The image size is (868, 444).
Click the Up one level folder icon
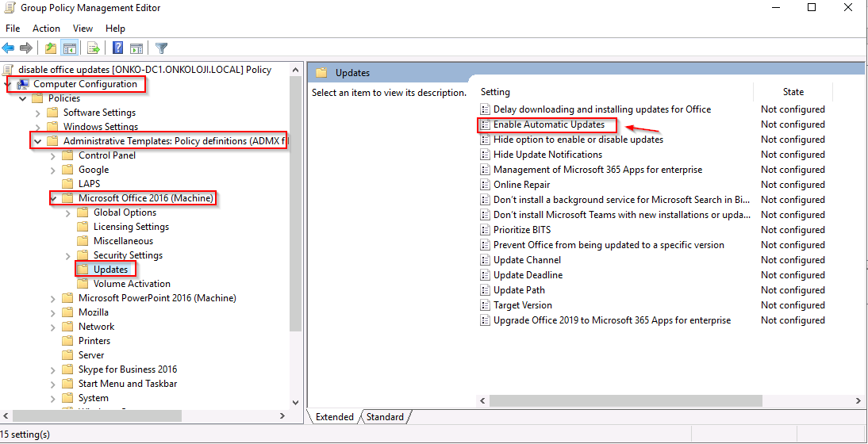[x=51, y=48]
